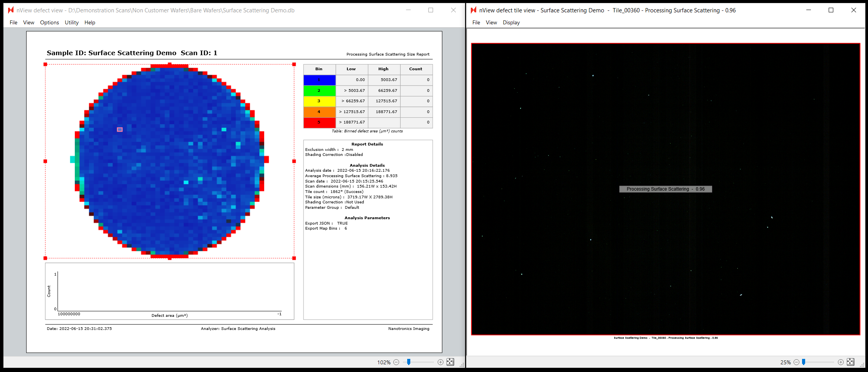Click the tile view zoom slider handle
868x372 pixels.
click(x=804, y=362)
